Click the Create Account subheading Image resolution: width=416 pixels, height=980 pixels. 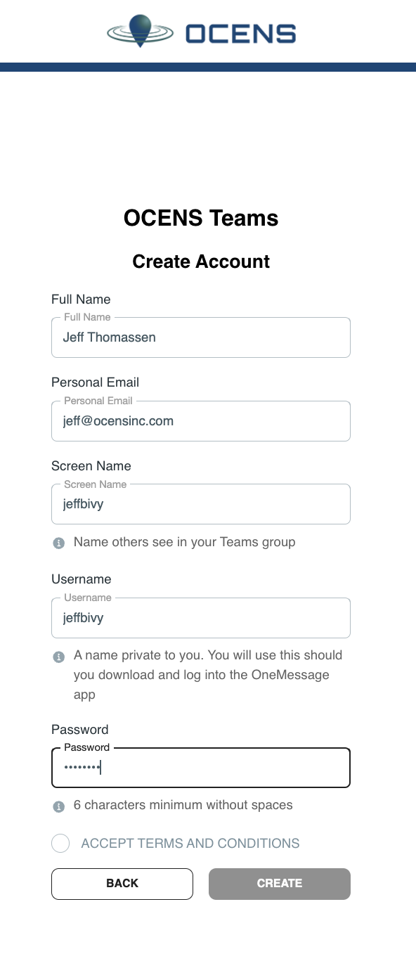pos(201,262)
